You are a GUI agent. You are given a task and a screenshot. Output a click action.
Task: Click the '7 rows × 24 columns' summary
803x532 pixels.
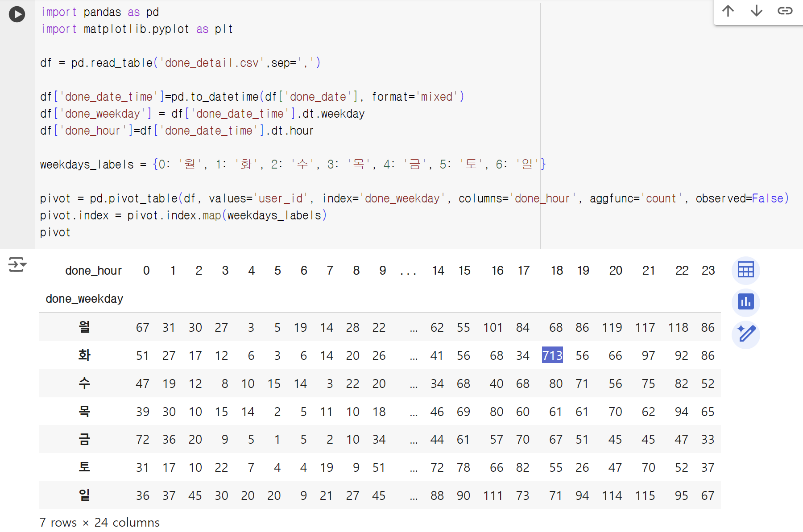[x=99, y=522]
